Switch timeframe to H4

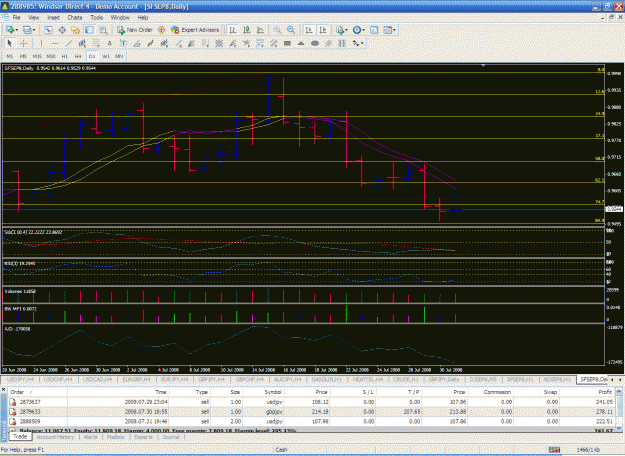(78, 56)
